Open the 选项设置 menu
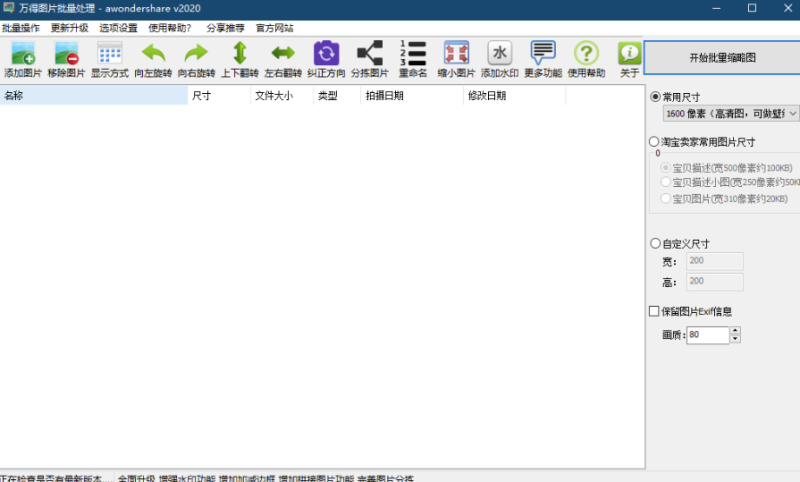This screenshot has width=800, height=482. (x=118, y=28)
